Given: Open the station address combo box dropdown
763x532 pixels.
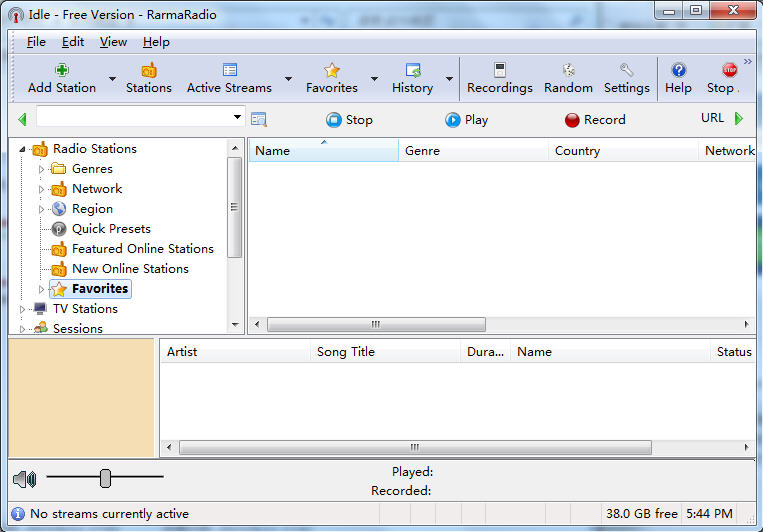Looking at the screenshot, I should [237, 117].
